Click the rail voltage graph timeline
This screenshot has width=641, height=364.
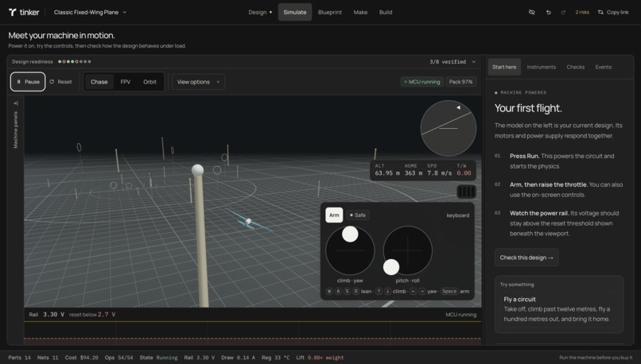[x=252, y=331]
